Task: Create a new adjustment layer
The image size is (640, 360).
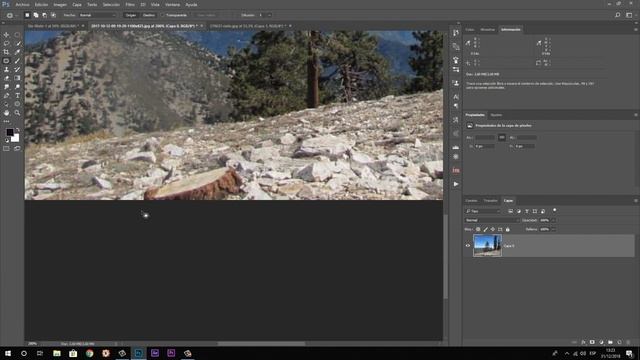Action: pos(601,342)
